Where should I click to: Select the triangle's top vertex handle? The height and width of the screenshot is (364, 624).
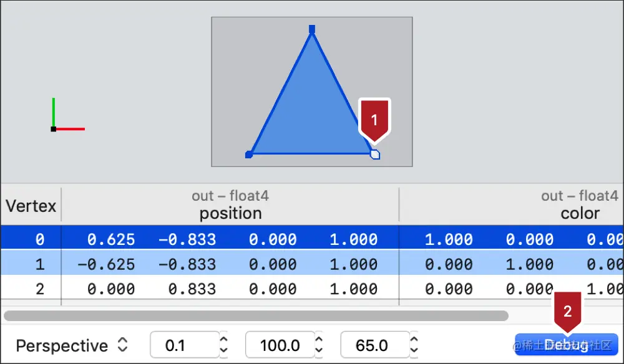pos(312,29)
